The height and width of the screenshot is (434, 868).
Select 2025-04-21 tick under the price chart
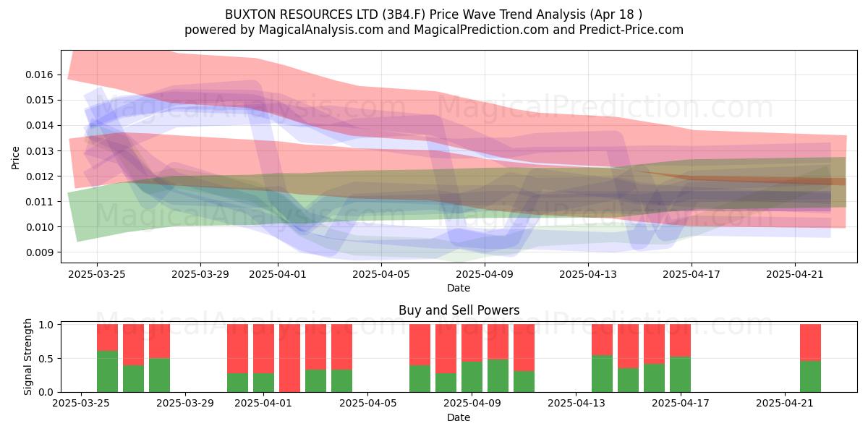[x=795, y=275]
